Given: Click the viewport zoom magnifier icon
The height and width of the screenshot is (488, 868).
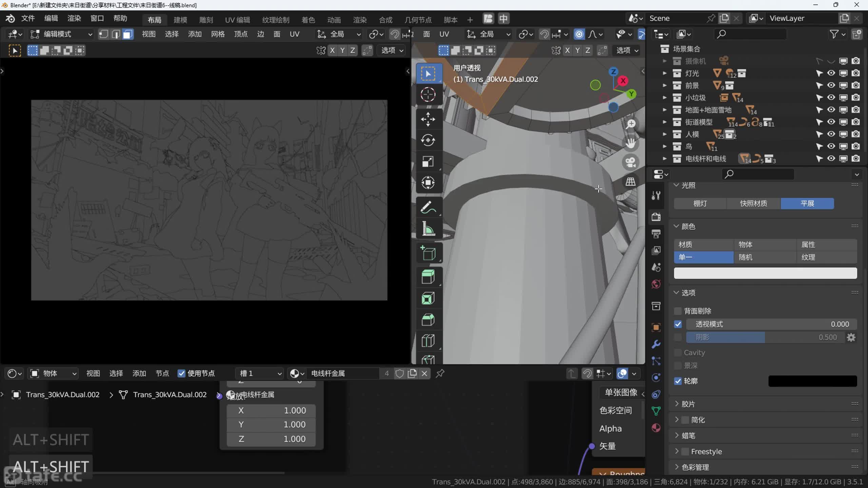Looking at the screenshot, I should click(x=631, y=124).
